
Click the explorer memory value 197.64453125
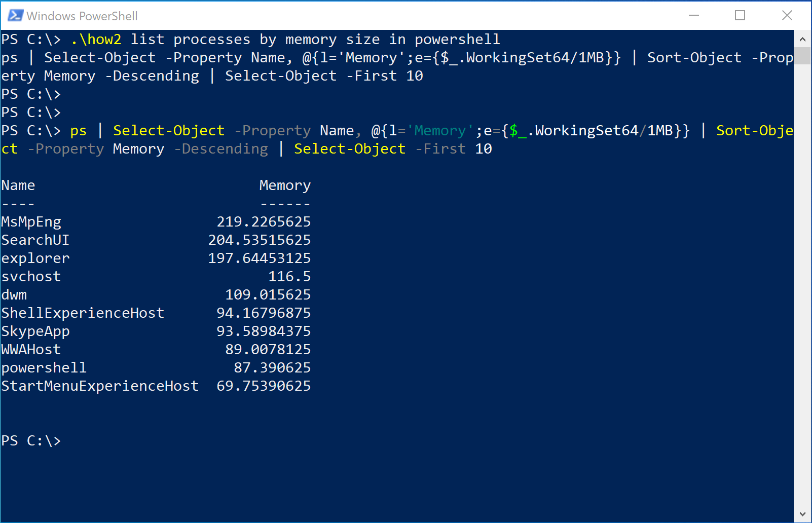tap(260, 258)
